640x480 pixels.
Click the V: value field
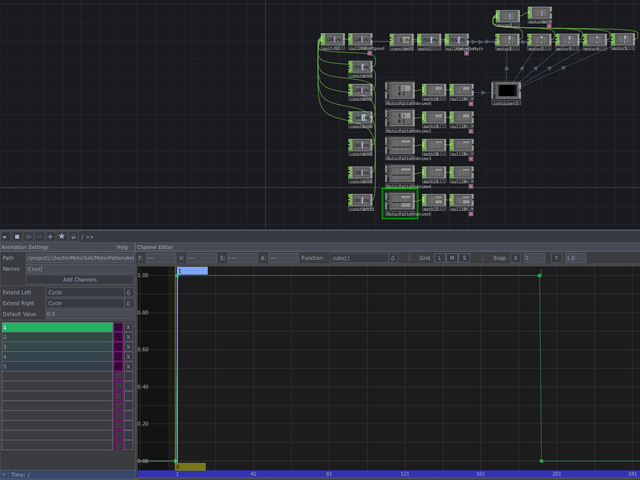(202, 258)
